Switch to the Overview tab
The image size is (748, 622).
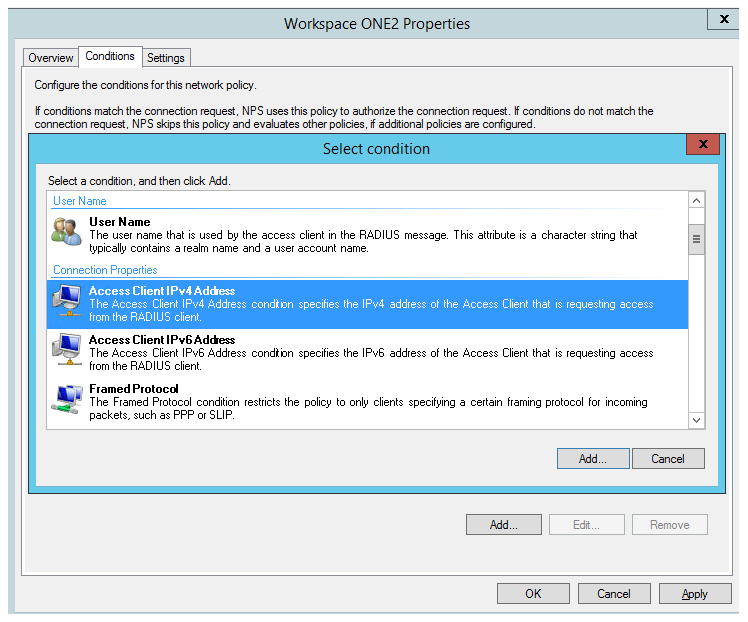tap(51, 58)
